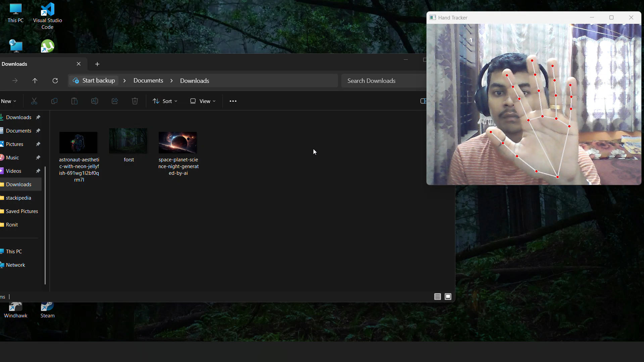Expand chevron after Documents breadcrumb
The width and height of the screenshot is (644, 362).
pyautogui.click(x=171, y=81)
